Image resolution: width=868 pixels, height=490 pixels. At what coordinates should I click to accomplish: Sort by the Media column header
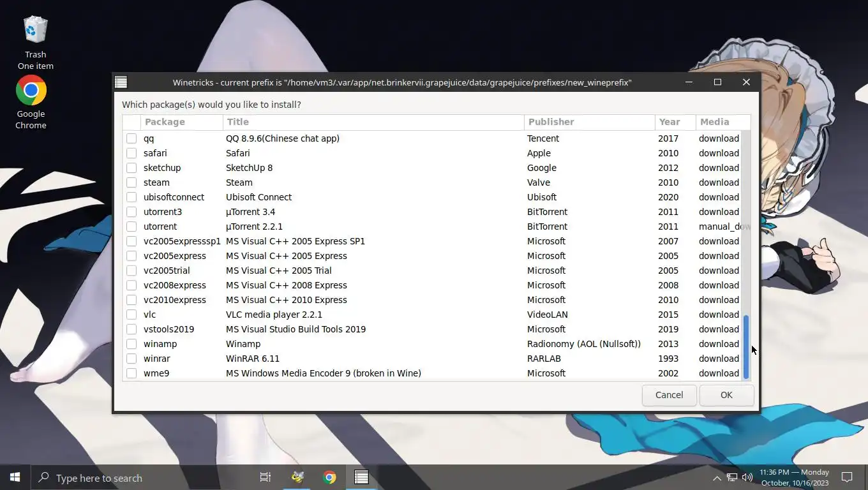(723, 122)
